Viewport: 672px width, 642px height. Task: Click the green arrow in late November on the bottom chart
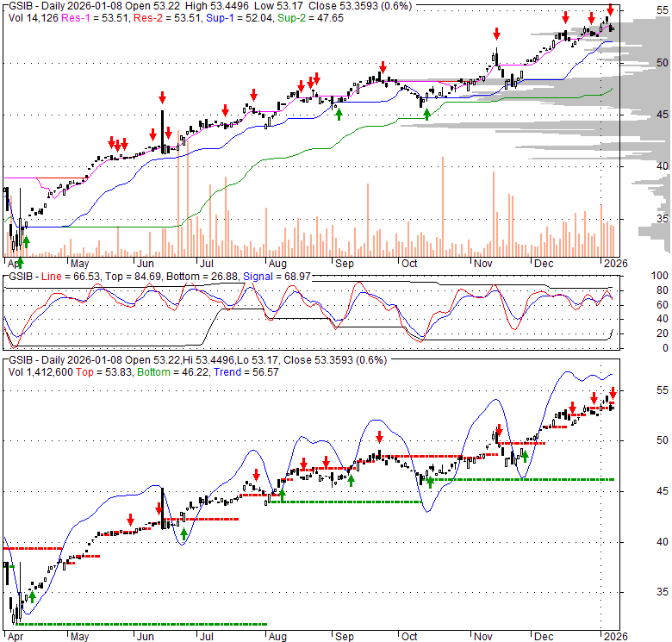pos(525,456)
